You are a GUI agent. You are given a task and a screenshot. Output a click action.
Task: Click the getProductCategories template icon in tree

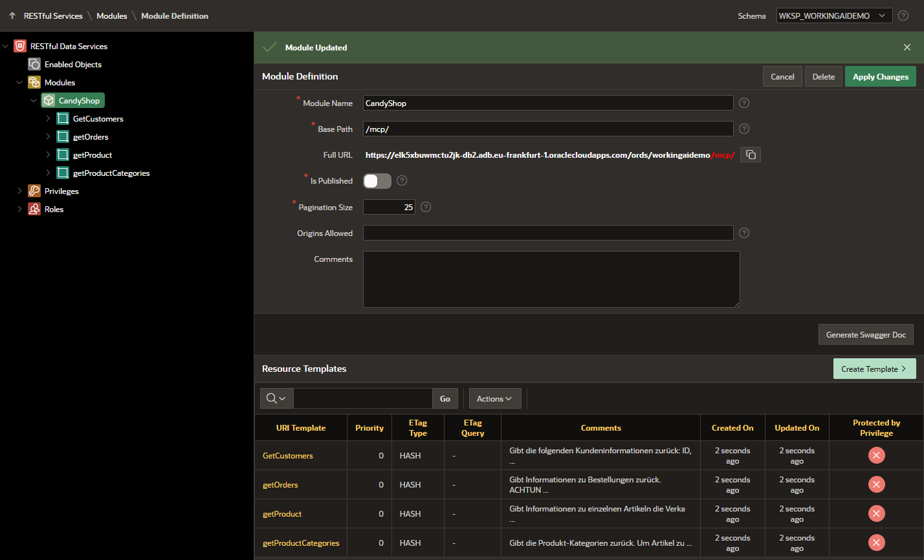[63, 173]
